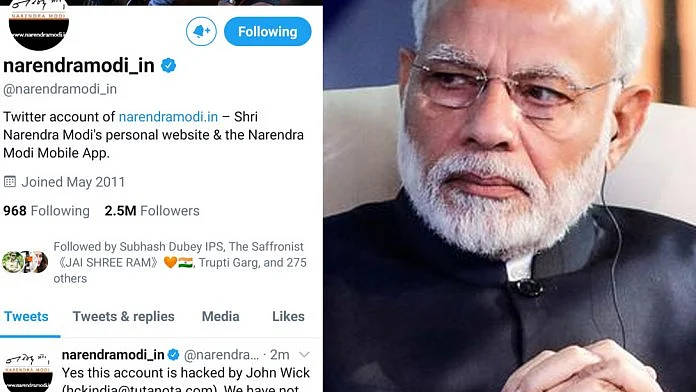Open Followed by Subhash Dubey IPS text
Viewport: 696px width, 392px height.
pos(180,262)
